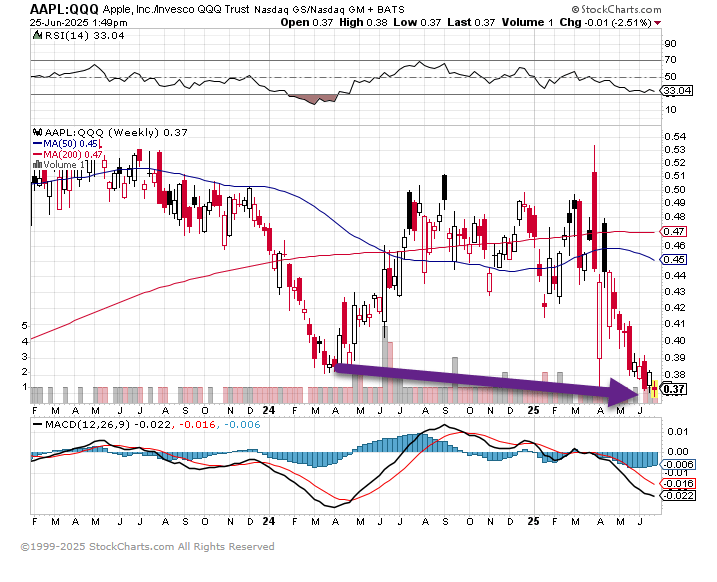Click the red 0.47 price tag
The width and height of the screenshot is (717, 582).
click(674, 231)
